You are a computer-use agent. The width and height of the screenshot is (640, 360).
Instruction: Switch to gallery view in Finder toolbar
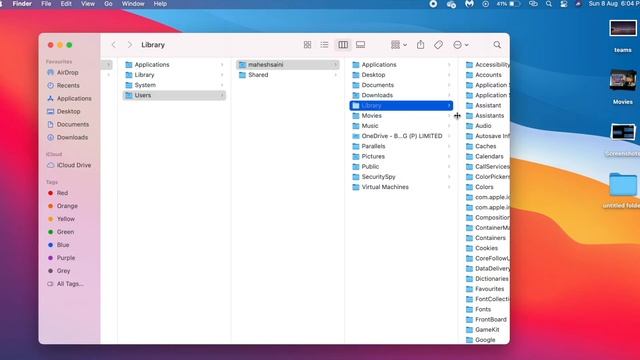(360, 45)
